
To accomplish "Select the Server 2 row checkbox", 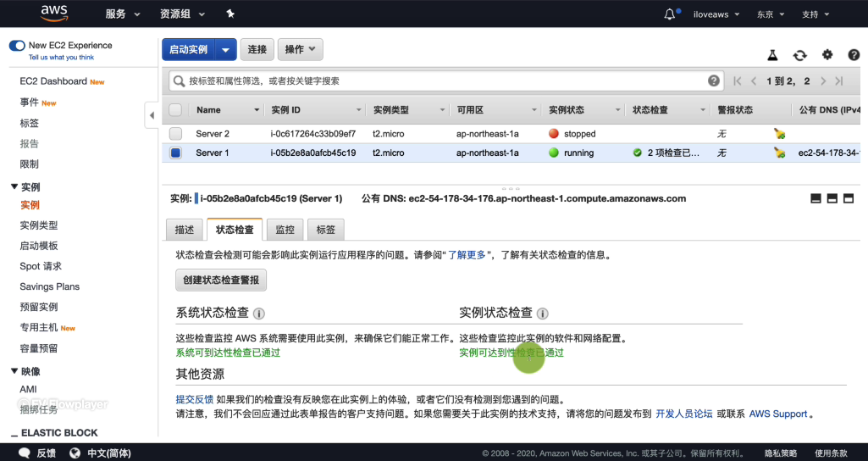I will coord(175,134).
